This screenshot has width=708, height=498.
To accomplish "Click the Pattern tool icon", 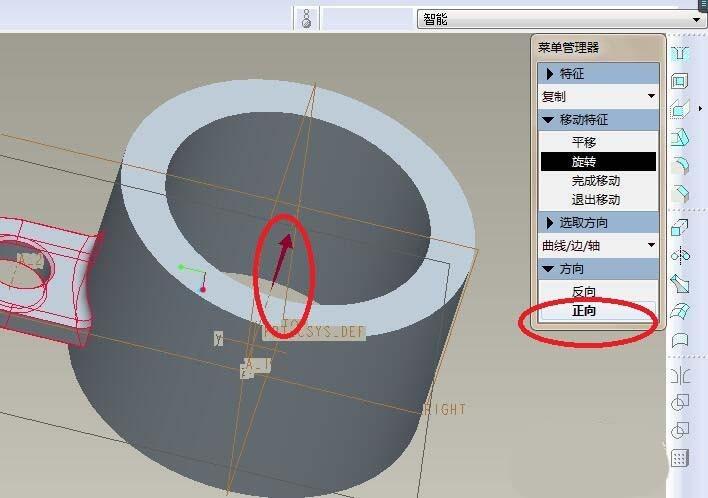I will [680, 458].
